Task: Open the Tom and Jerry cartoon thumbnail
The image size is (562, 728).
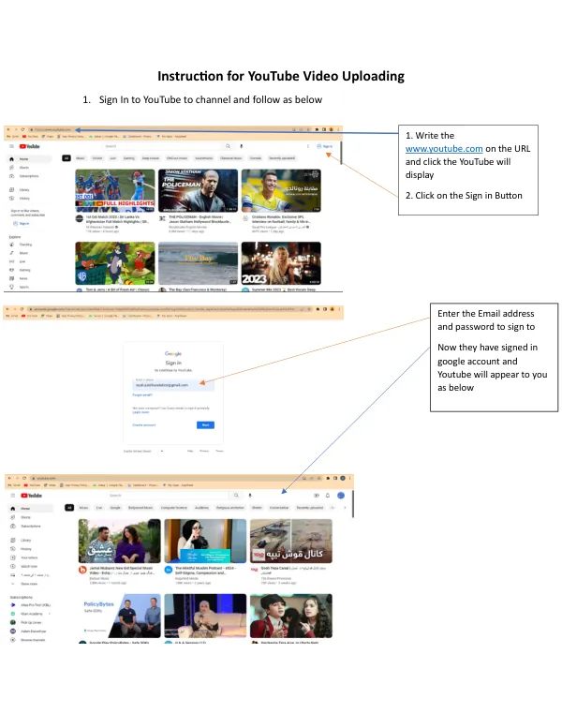Action: coord(115,263)
